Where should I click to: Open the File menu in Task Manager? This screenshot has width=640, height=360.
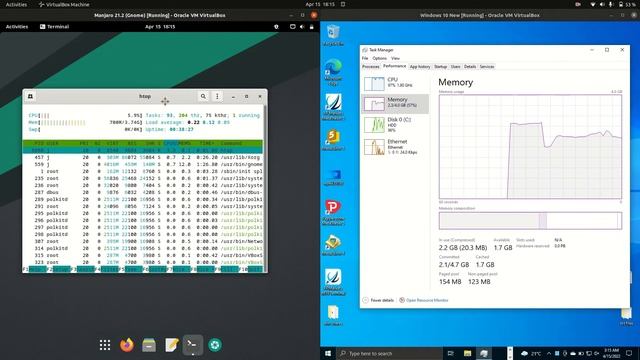point(365,58)
